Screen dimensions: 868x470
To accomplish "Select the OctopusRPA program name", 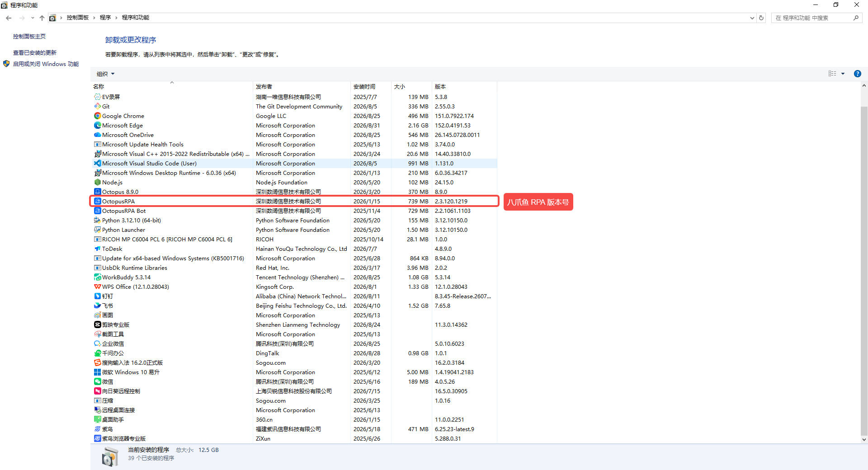I will (x=118, y=201).
